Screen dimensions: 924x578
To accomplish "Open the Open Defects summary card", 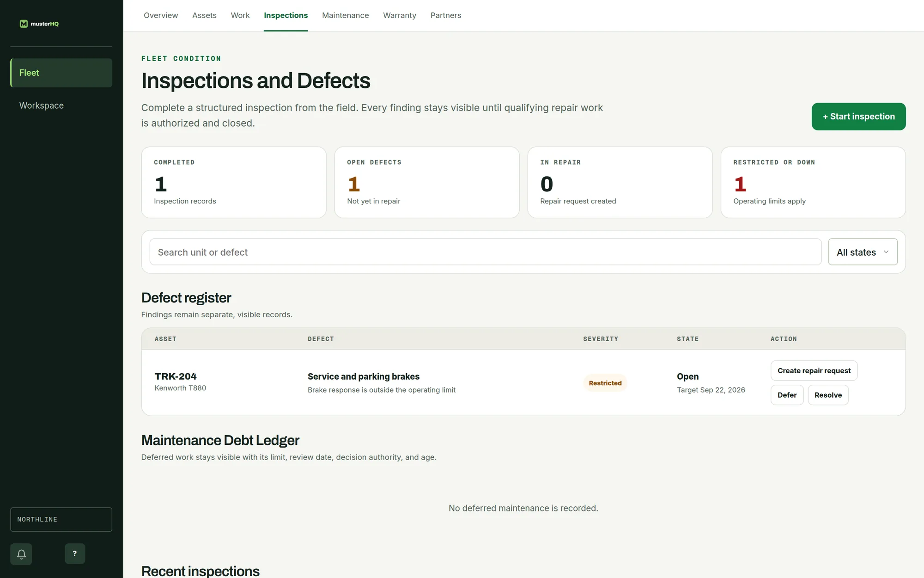I will pyautogui.click(x=427, y=182).
